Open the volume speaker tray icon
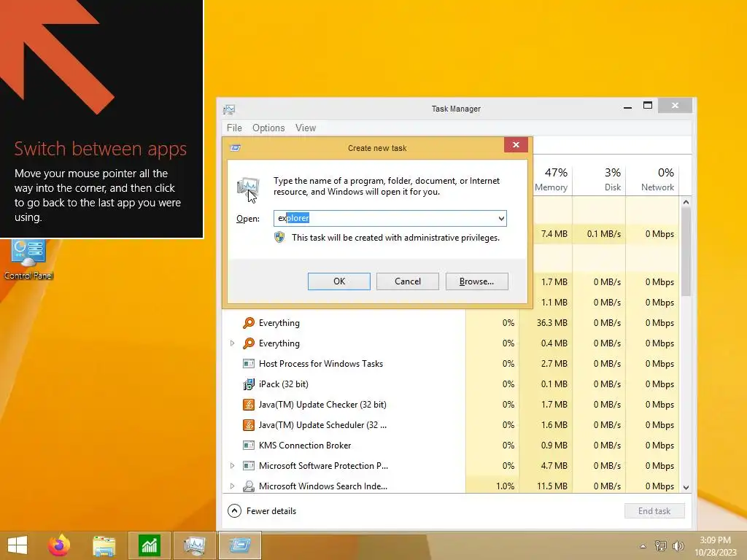747x560 pixels. coord(678,546)
